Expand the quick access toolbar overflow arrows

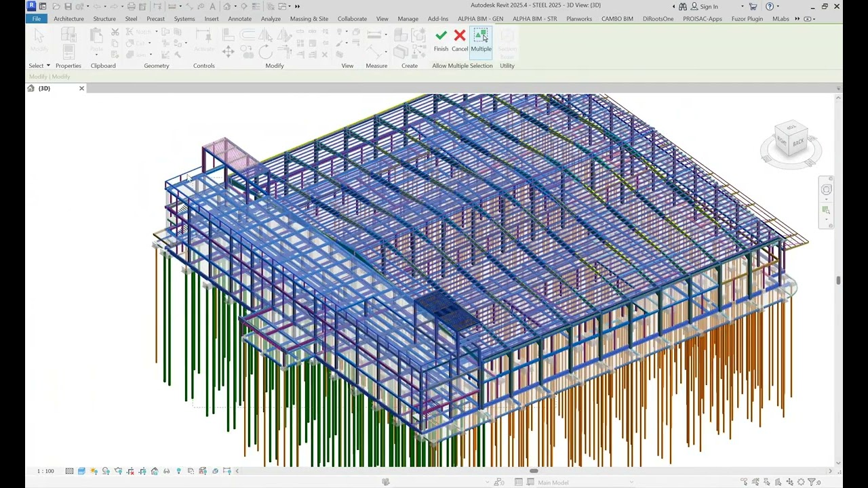pyautogui.click(x=297, y=6)
